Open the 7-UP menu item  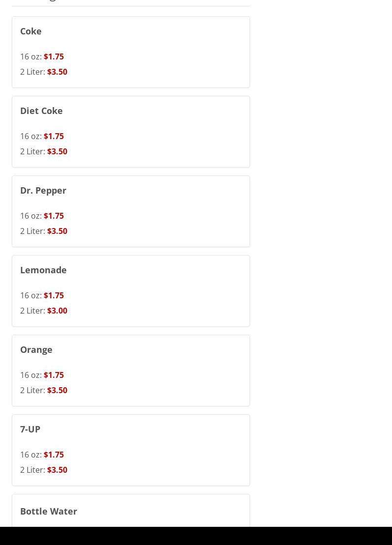pyautogui.click(x=30, y=429)
